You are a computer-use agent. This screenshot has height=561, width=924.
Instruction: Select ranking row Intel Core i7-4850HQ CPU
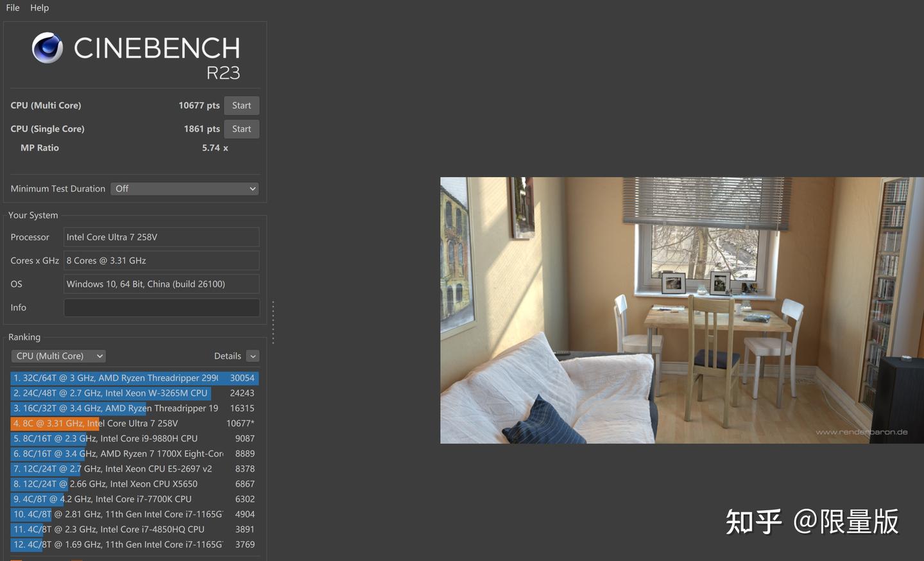[x=135, y=530]
